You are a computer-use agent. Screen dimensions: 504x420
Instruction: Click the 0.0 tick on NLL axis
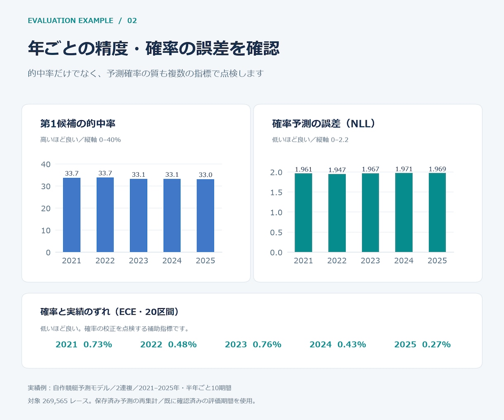(x=276, y=252)
